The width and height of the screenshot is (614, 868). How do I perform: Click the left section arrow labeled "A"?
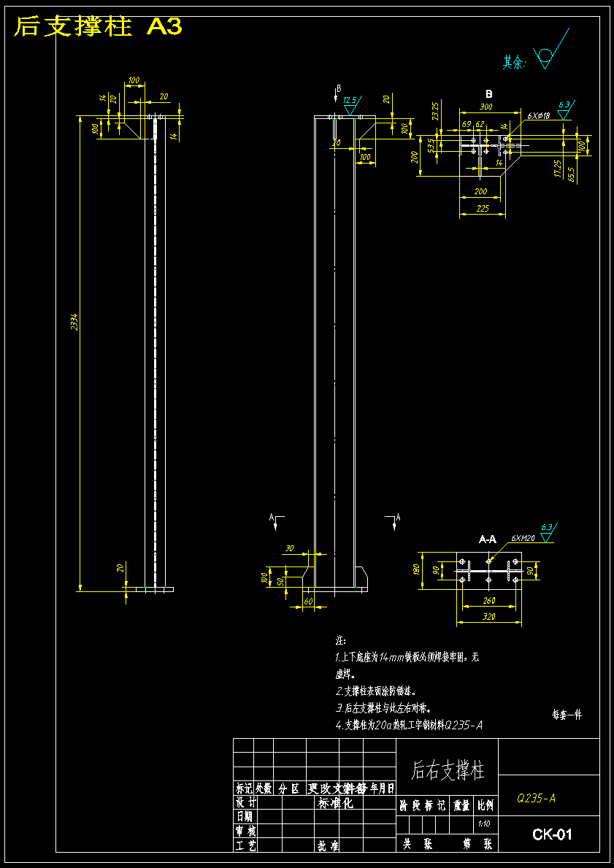[x=276, y=521]
